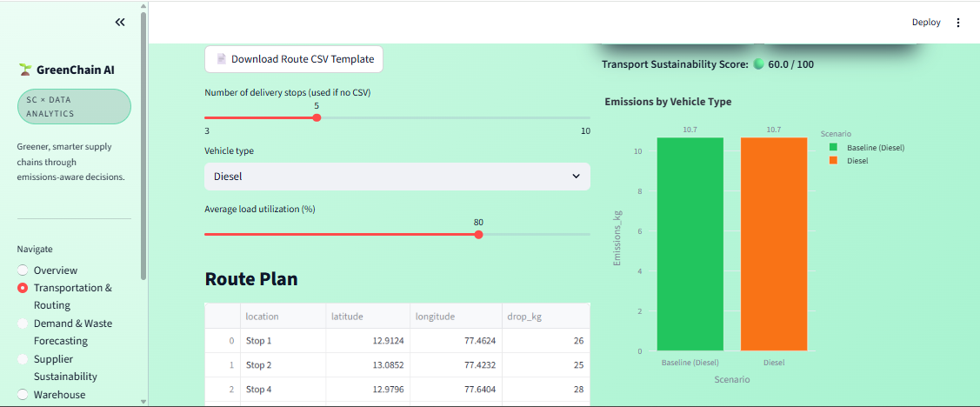This screenshot has width=980, height=407.
Task: Click the Vehicle type dropdown chevron
Action: [577, 177]
